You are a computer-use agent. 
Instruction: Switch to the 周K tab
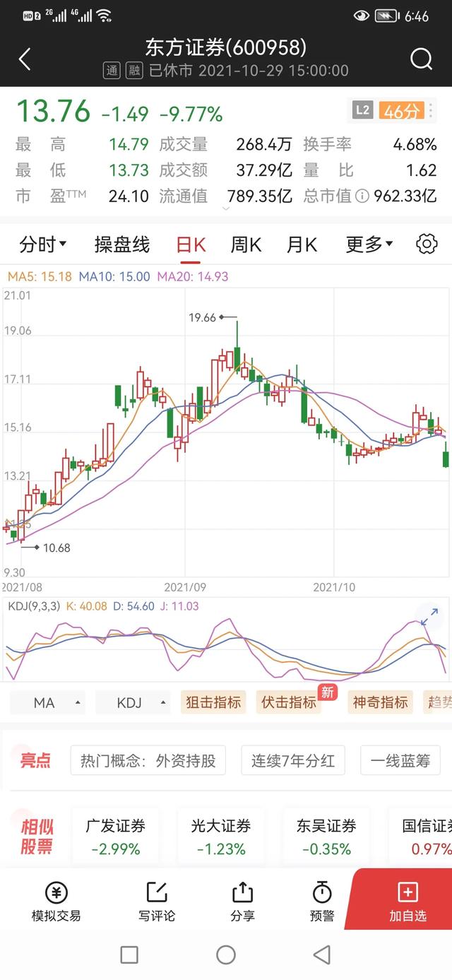246,244
